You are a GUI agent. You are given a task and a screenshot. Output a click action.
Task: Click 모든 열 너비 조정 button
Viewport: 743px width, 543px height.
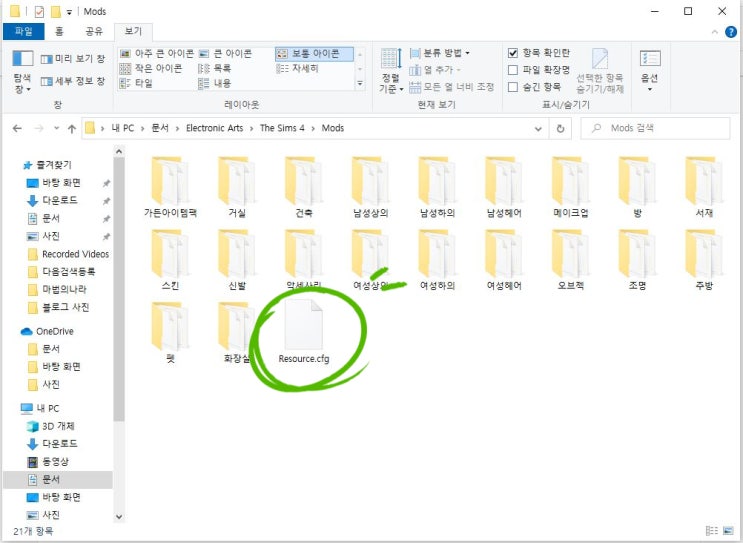point(451,87)
